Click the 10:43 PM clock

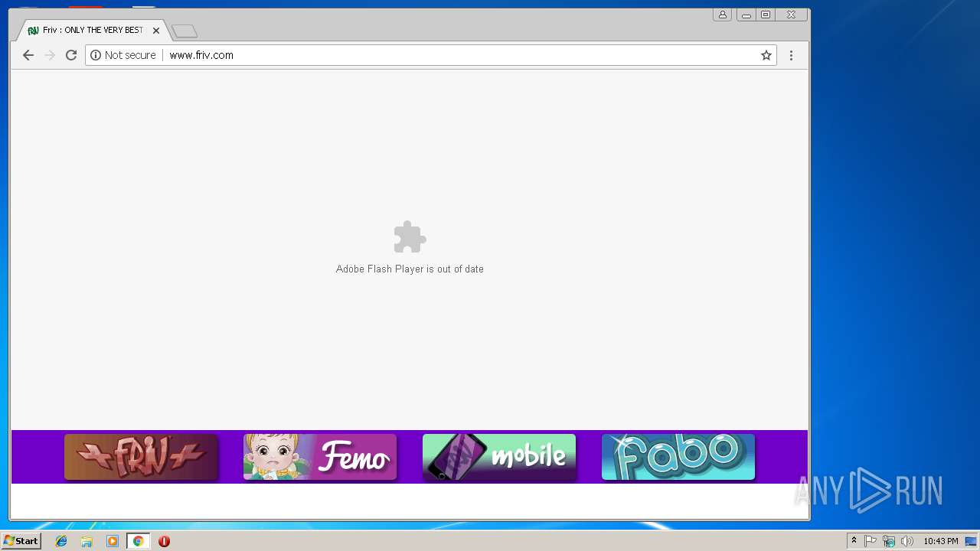click(940, 541)
